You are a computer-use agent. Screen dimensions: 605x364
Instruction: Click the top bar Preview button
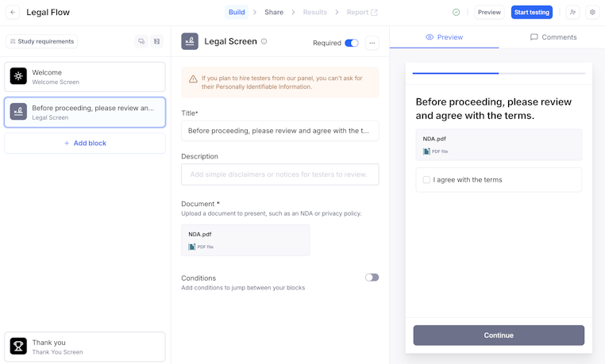(x=489, y=13)
